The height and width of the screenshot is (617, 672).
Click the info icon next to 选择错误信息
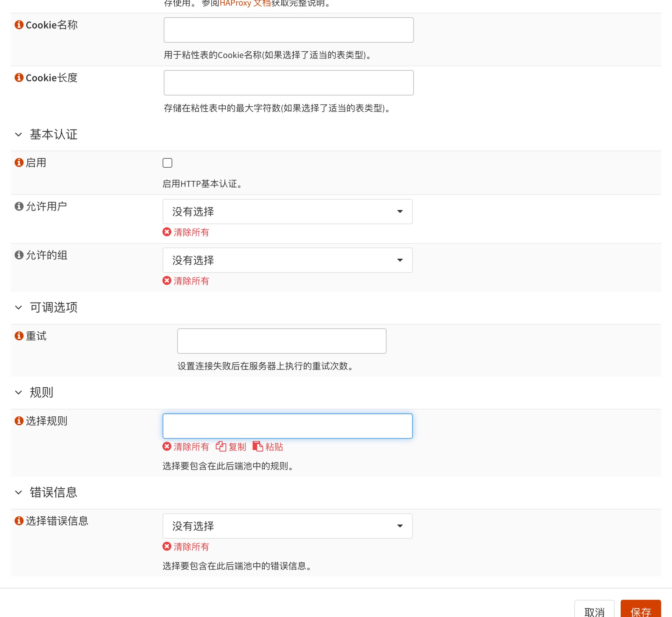point(19,521)
